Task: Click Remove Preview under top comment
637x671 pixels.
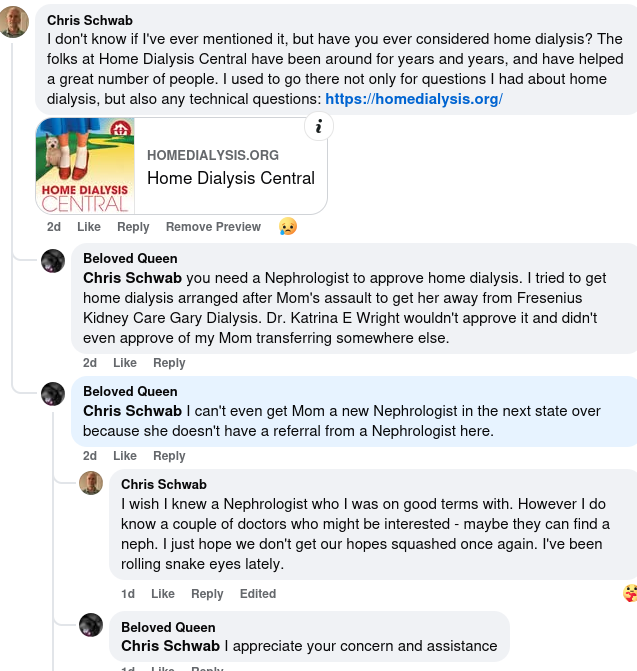Action: [x=213, y=227]
